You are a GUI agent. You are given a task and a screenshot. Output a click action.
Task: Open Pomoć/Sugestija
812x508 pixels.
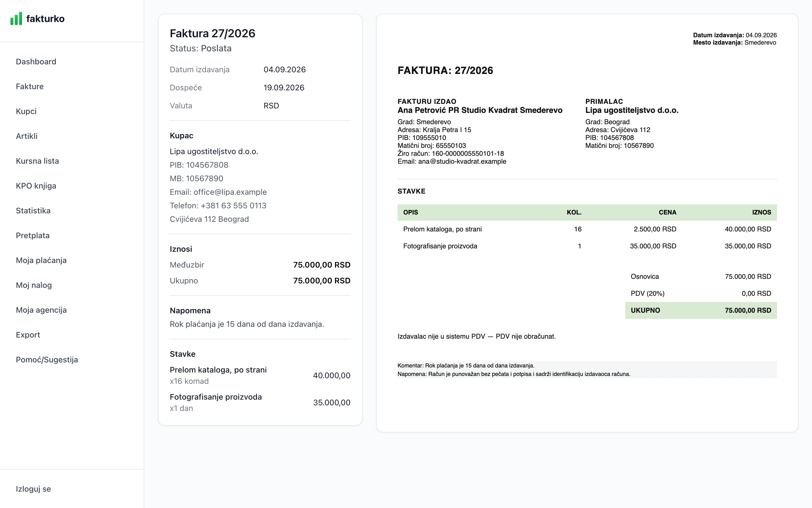pos(47,360)
